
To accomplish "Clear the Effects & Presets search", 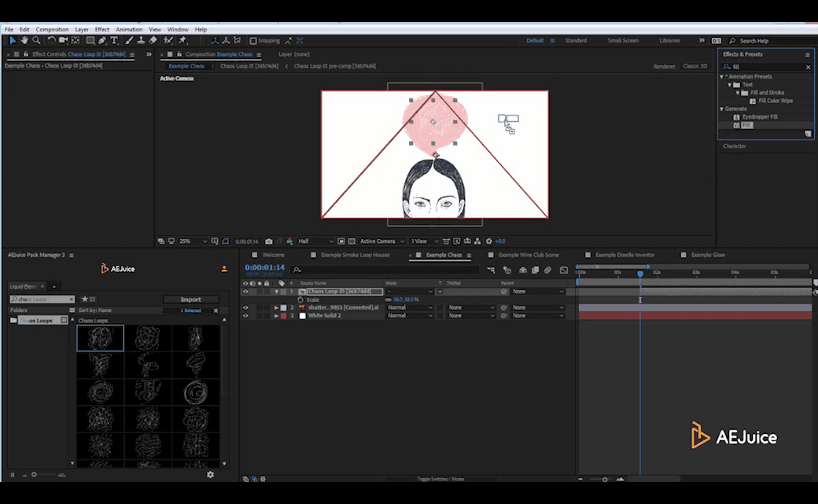I will 808,68.
